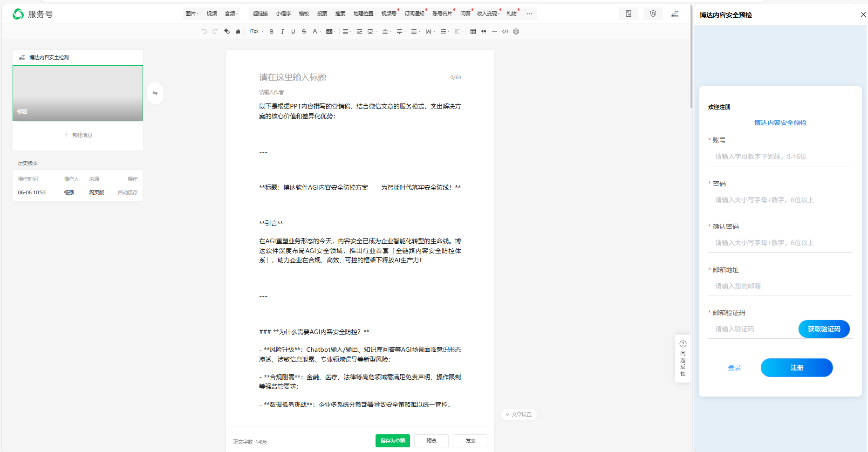Select the 标题 message thumbnail in sidebar

tap(78, 93)
